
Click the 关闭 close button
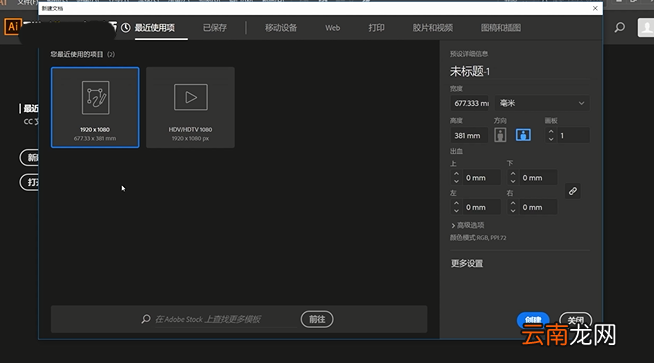point(576,320)
